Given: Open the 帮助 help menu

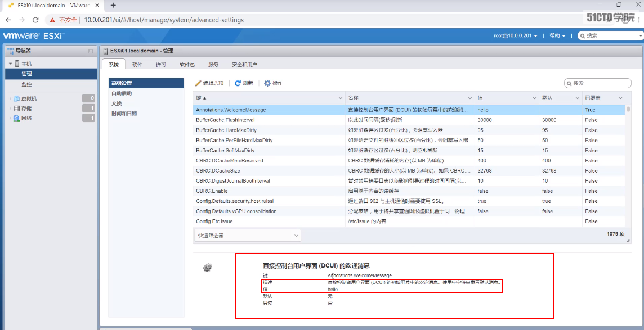Looking at the screenshot, I should (x=557, y=35).
